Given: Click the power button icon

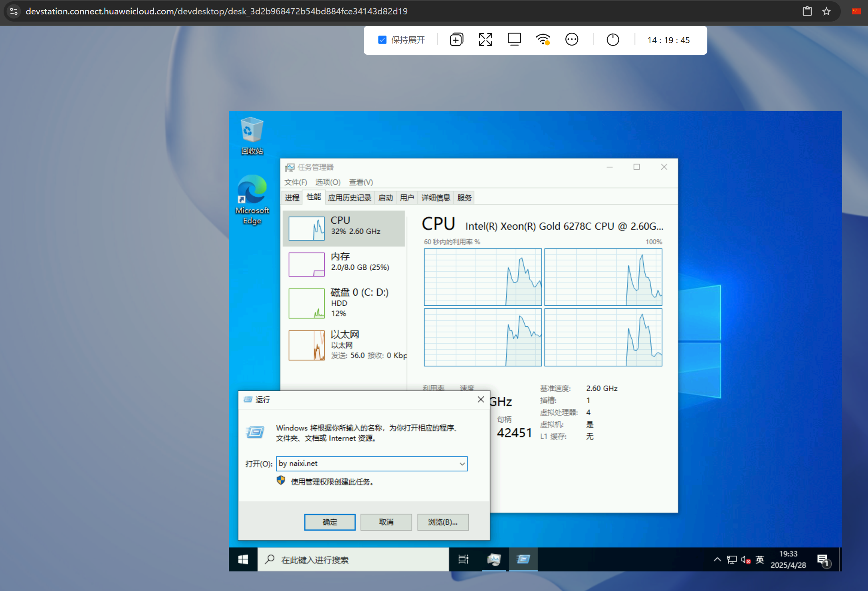Looking at the screenshot, I should point(612,40).
